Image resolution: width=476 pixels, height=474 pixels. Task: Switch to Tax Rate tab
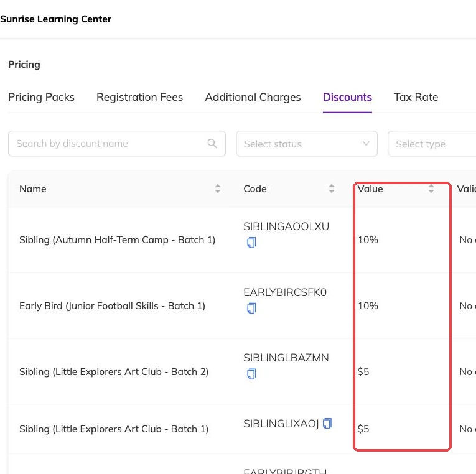click(x=416, y=97)
